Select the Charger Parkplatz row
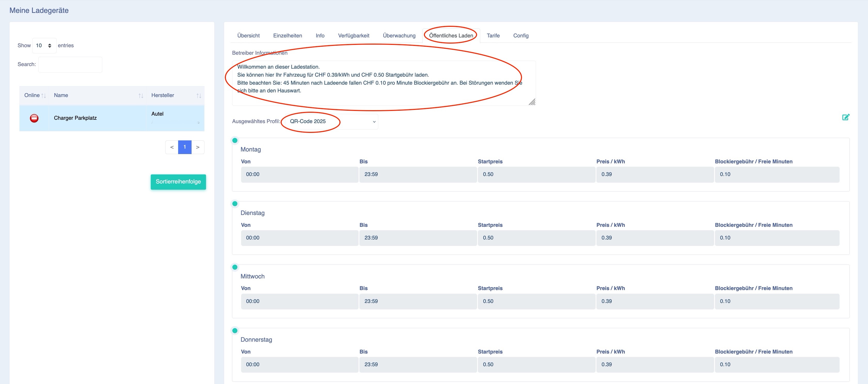Image resolution: width=868 pixels, height=384 pixels. tap(112, 118)
